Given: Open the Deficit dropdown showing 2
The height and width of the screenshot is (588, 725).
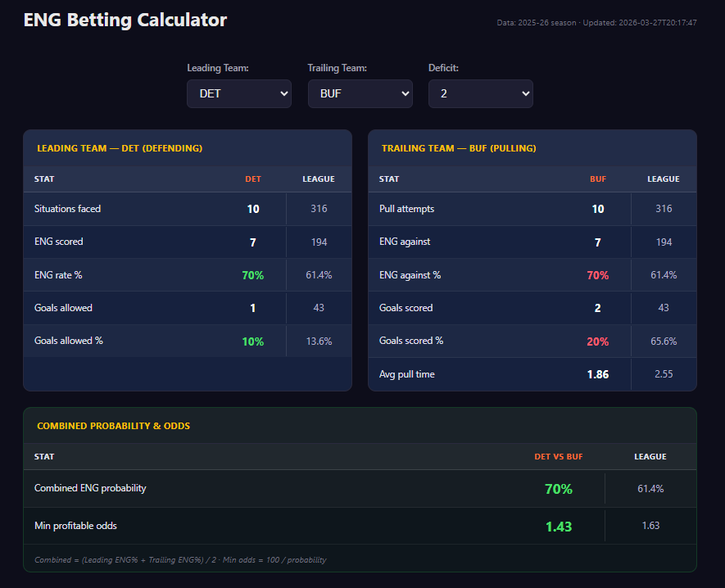Looking at the screenshot, I should (x=481, y=94).
